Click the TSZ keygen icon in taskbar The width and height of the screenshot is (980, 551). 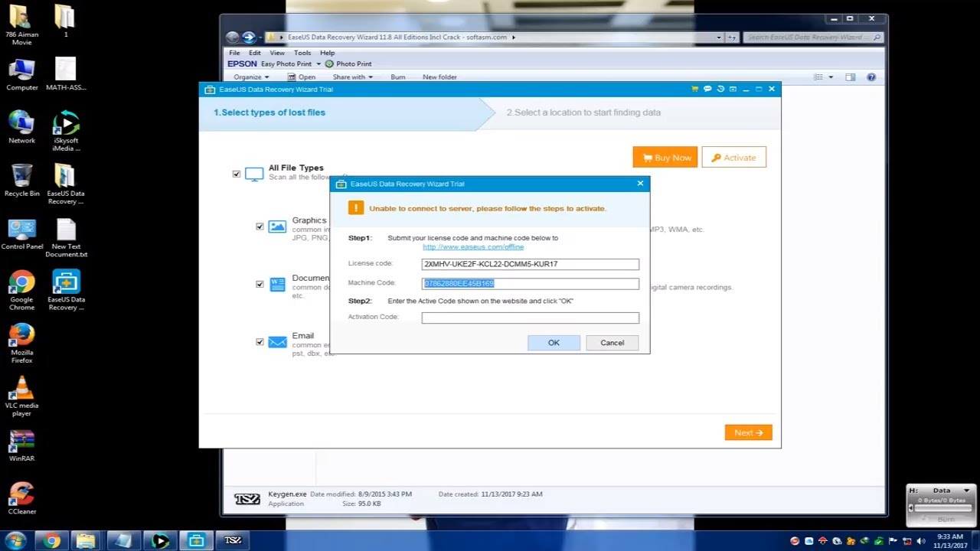coord(233,541)
